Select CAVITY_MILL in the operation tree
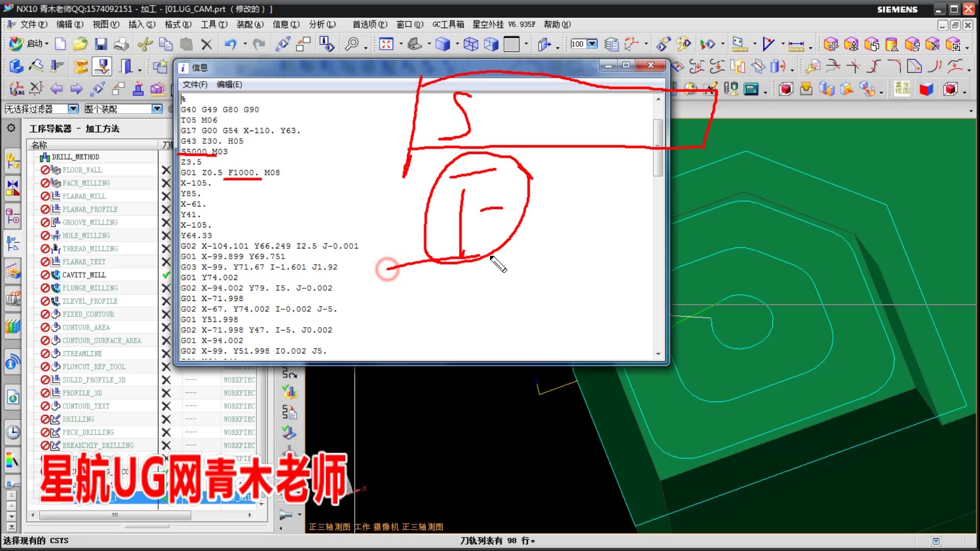The height and width of the screenshot is (551, 980). [84, 275]
